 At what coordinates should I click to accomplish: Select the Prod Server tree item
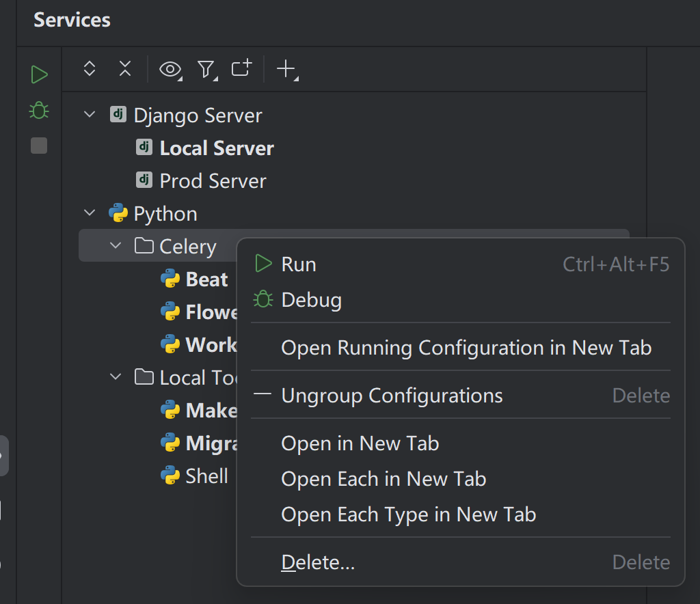coord(213,180)
